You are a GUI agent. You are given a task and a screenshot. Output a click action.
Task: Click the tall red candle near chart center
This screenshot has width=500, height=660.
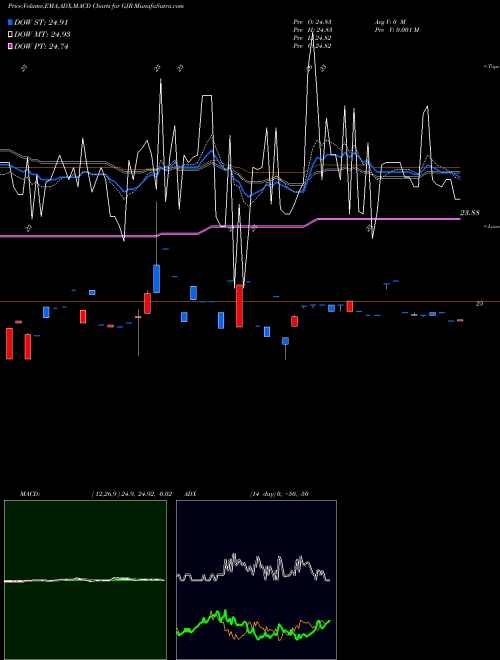tap(239, 306)
